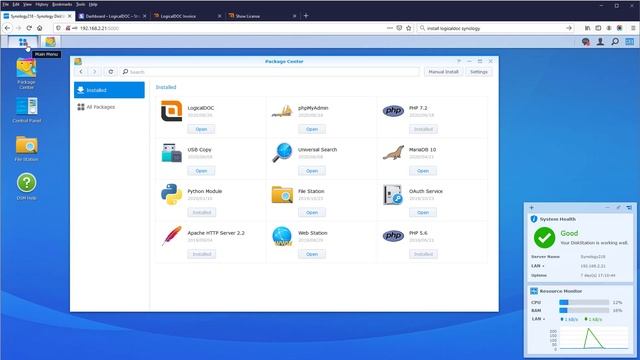640x360 pixels.
Task: Click the File Station package icon
Action: (282, 195)
